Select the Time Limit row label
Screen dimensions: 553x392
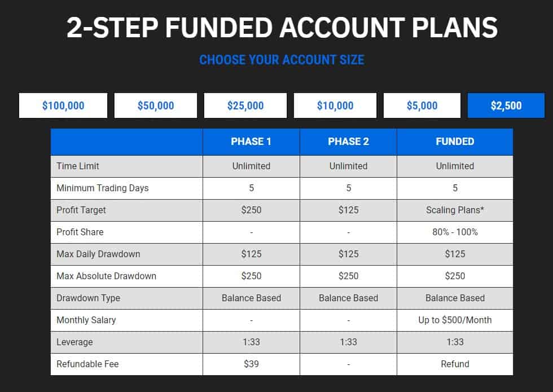[78, 166]
